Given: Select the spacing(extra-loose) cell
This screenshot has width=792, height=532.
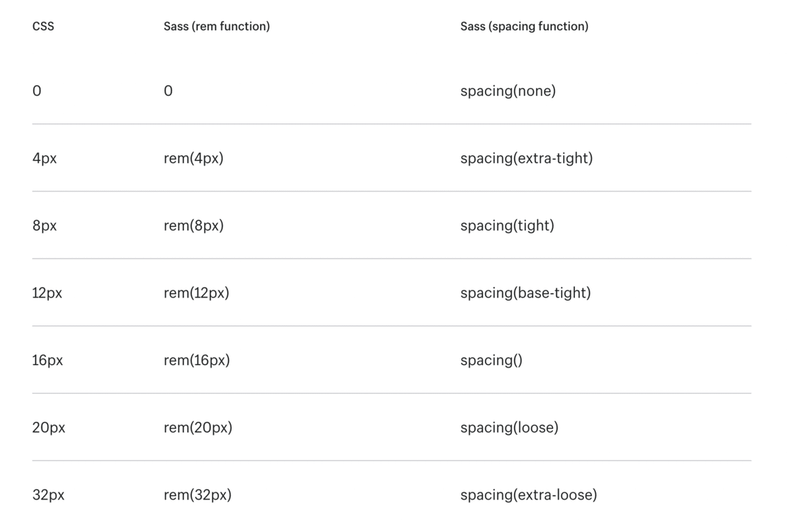Looking at the screenshot, I should point(529,495).
